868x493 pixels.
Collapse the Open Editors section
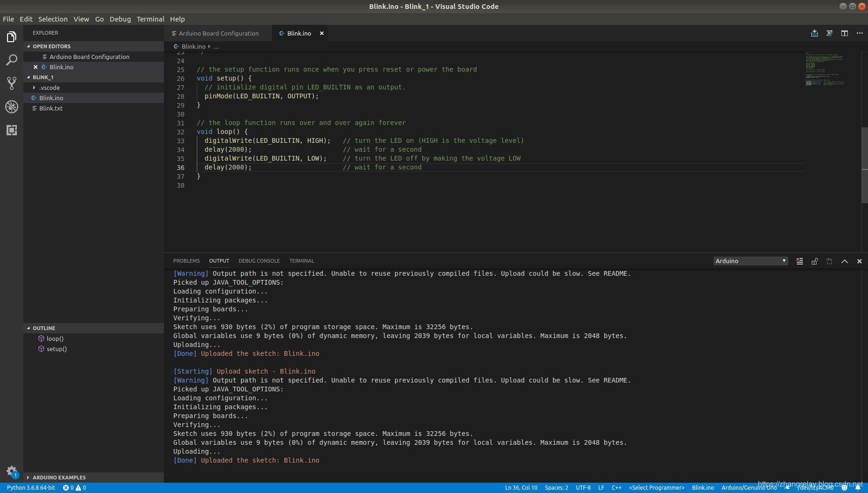click(x=94, y=46)
